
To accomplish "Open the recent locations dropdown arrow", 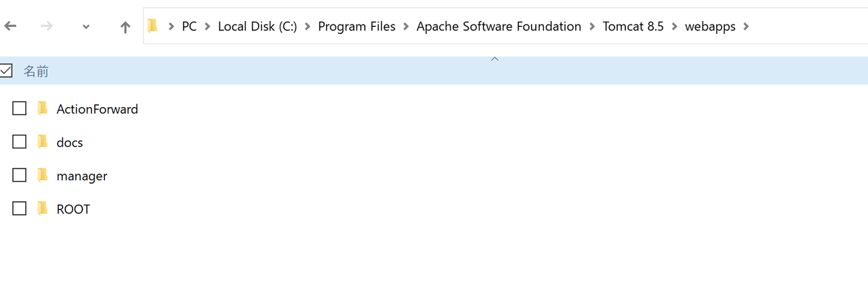I will [x=86, y=27].
